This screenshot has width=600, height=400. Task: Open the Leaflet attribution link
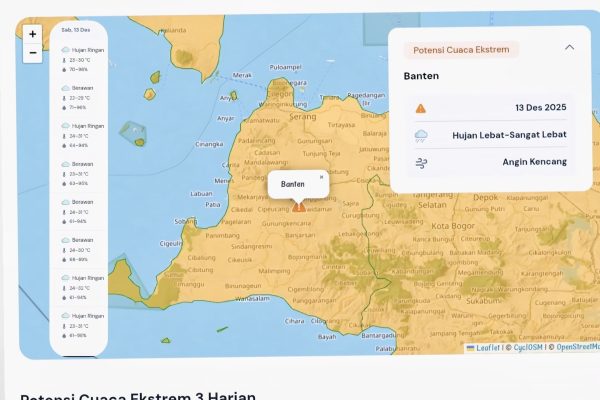(485, 348)
